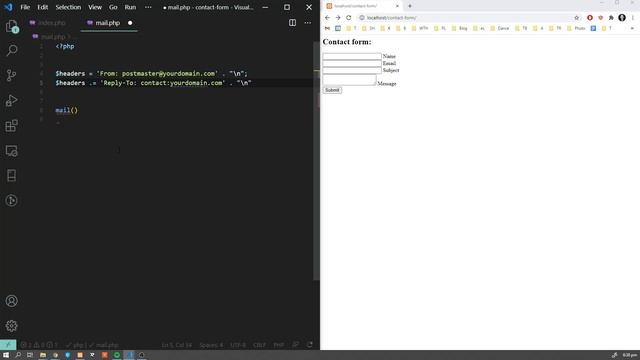Image resolution: width=640 pixels, height=360 pixels.
Task: Open the File menu
Action: point(25,7)
